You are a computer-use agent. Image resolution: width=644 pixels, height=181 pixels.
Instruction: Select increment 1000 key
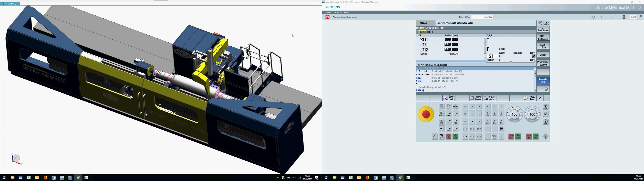(x=448, y=129)
